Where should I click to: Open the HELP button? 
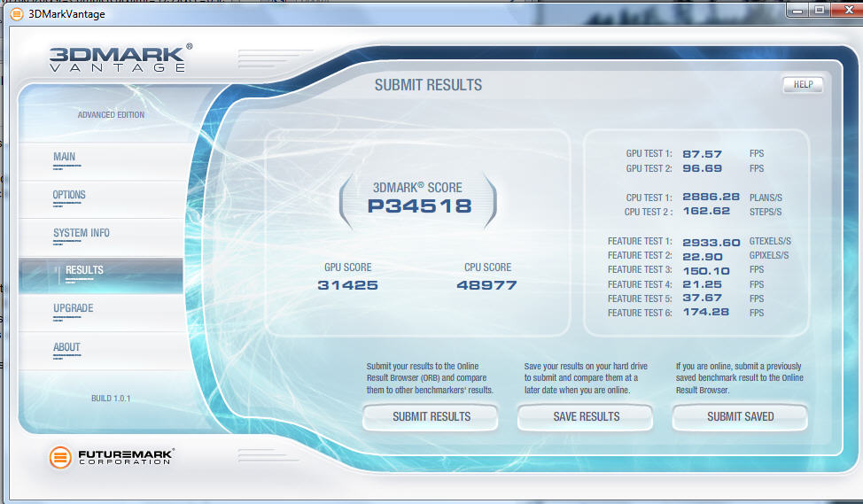click(x=802, y=85)
